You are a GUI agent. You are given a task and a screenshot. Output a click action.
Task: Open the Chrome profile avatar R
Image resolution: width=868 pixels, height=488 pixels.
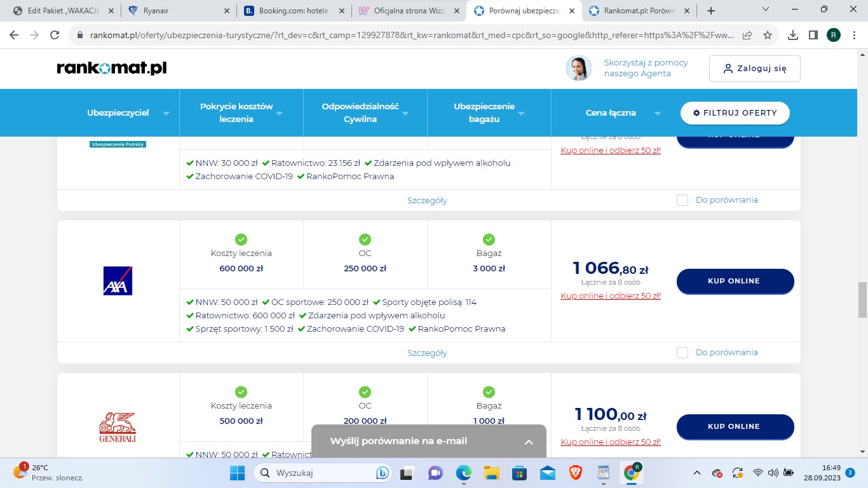tap(834, 35)
